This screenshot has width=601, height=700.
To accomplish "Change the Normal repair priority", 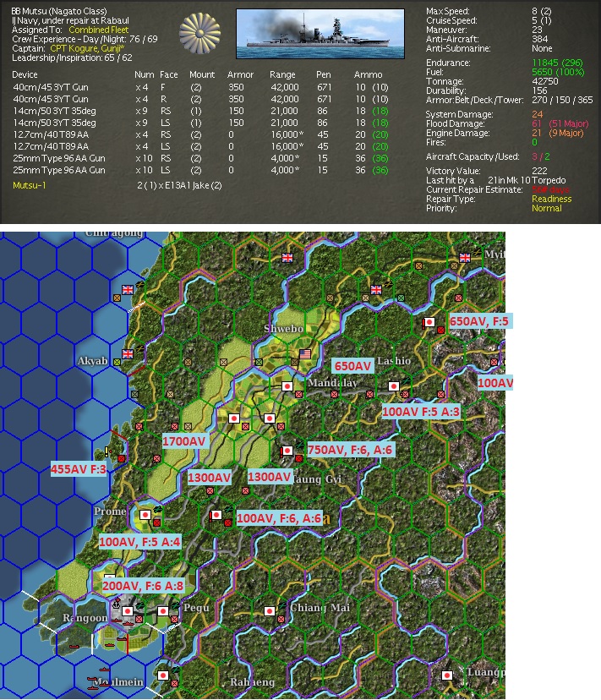I will [547, 209].
